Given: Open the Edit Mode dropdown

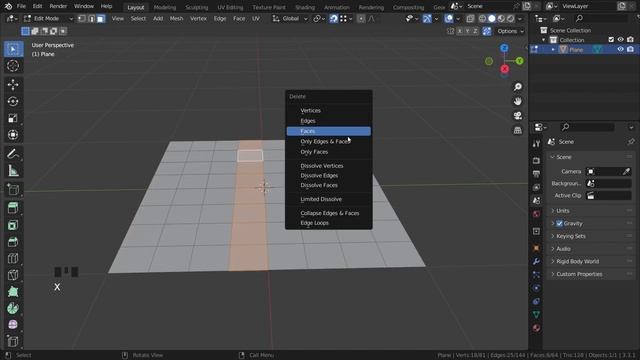Looking at the screenshot, I should pyautogui.click(x=48, y=19).
